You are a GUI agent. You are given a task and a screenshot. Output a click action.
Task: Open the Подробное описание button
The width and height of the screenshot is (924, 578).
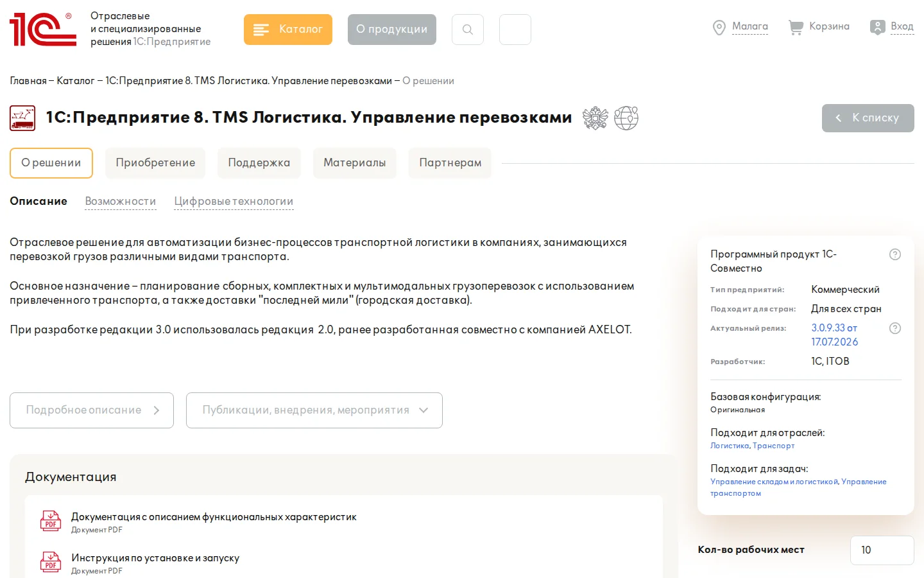92,410
